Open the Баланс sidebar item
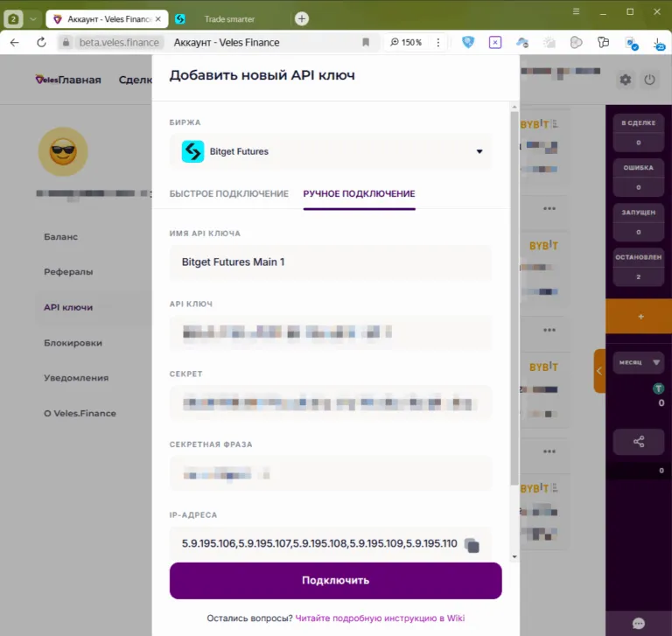672x636 pixels. (x=61, y=236)
